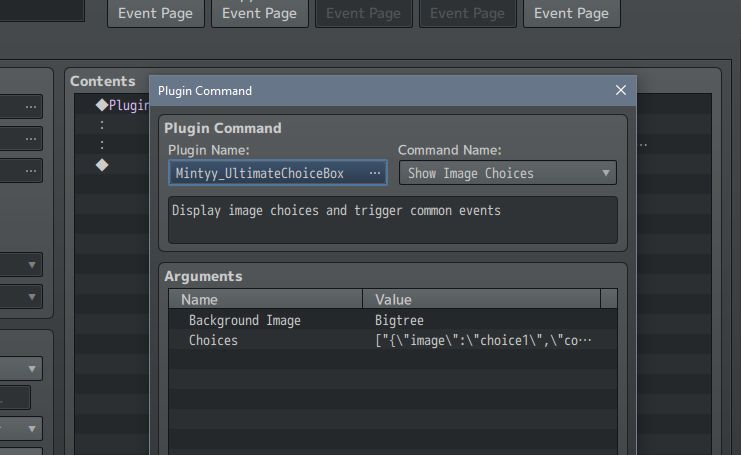This screenshot has height=455, width=741.
Task: Click the first Event Page button
Action: click(155, 13)
